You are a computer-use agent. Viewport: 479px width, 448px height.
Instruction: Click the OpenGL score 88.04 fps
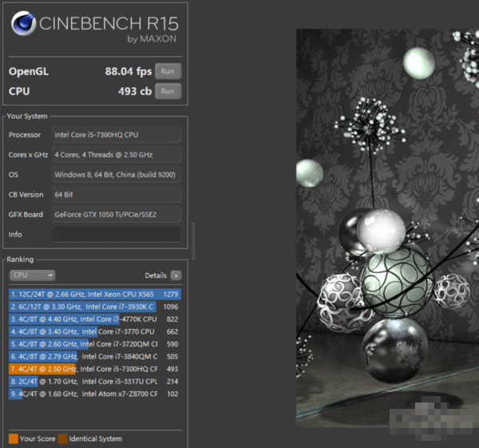click(x=129, y=71)
